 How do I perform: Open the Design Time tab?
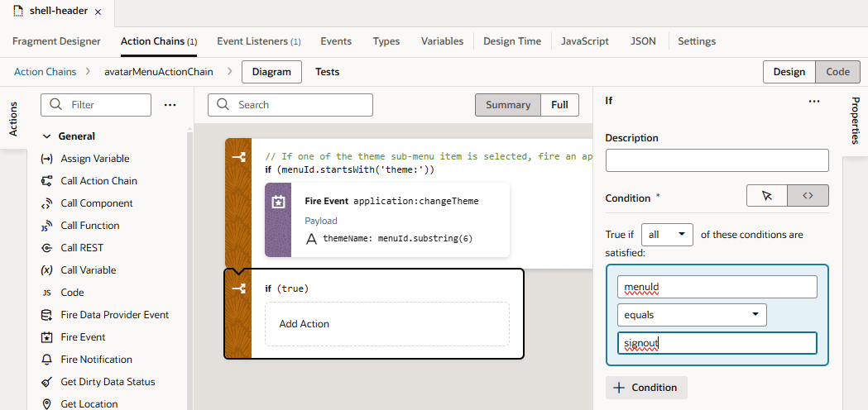coord(512,41)
